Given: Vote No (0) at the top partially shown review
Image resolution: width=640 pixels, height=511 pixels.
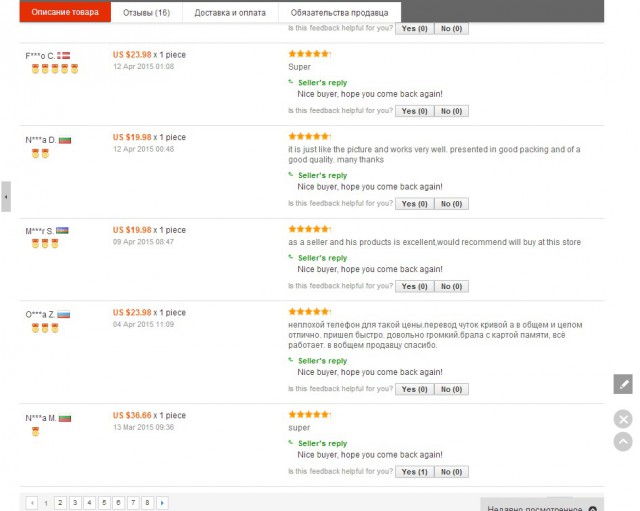Looking at the screenshot, I should coord(451,29).
